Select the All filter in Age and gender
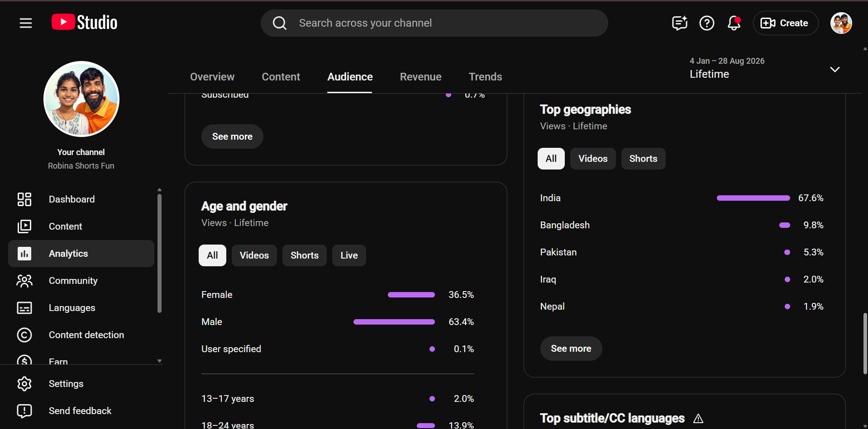The image size is (868, 429). [212, 255]
